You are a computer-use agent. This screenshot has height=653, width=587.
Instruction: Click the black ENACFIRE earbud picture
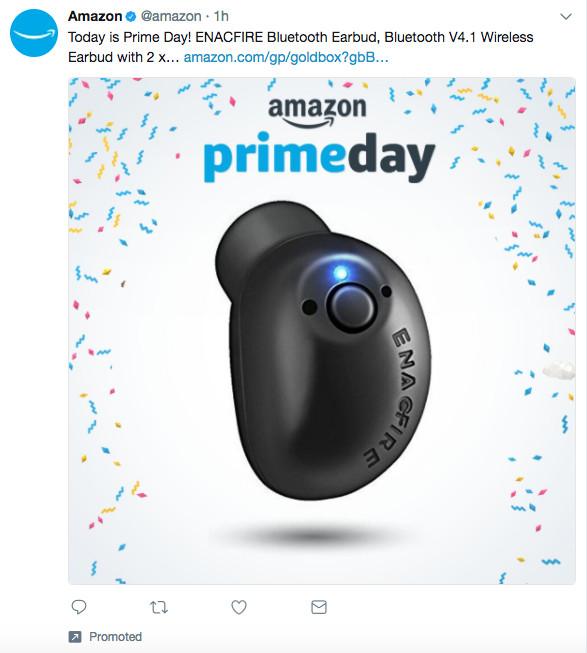[323, 350]
